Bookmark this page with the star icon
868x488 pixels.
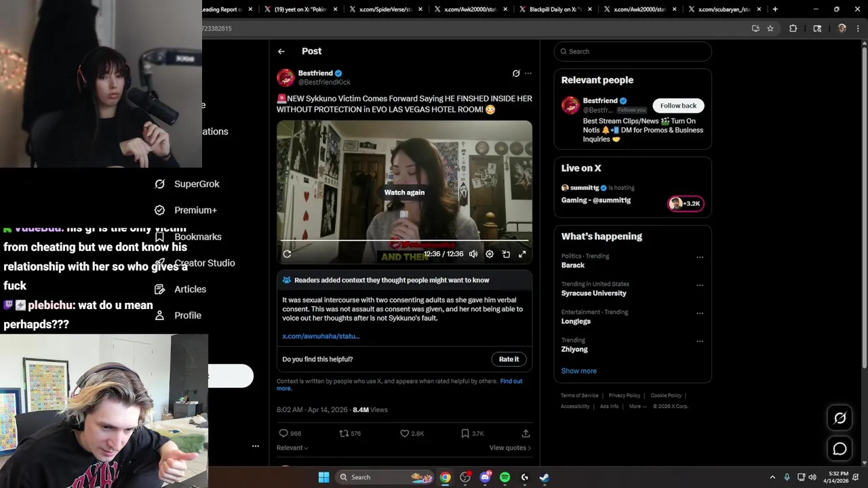click(x=770, y=28)
